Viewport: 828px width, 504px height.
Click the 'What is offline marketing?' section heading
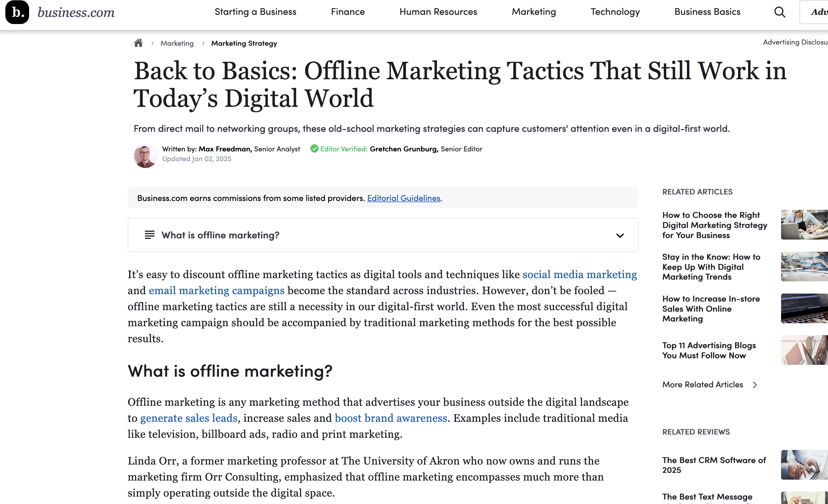[230, 371]
